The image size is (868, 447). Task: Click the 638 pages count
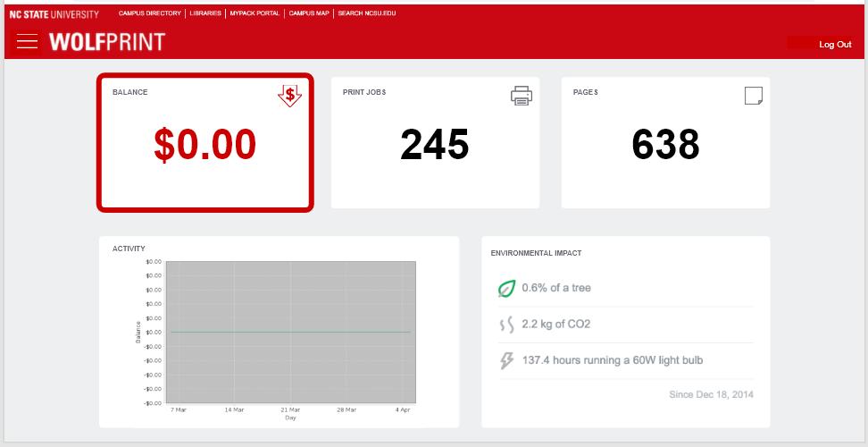[x=665, y=145]
